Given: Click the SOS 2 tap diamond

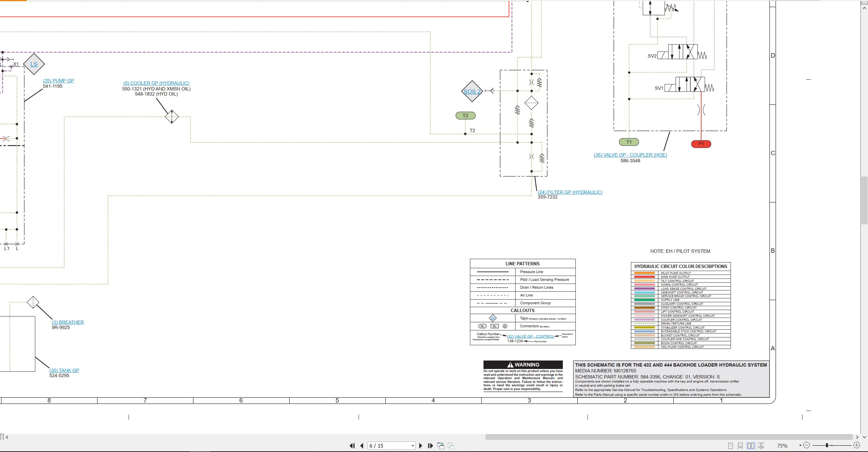Looking at the screenshot, I should pos(472,91).
